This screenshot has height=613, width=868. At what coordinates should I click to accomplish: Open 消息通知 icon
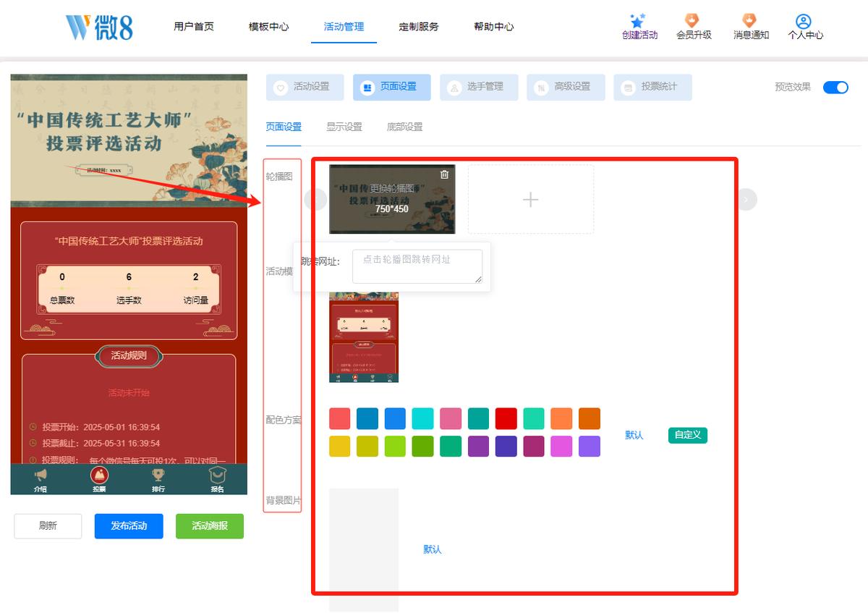coord(749,20)
